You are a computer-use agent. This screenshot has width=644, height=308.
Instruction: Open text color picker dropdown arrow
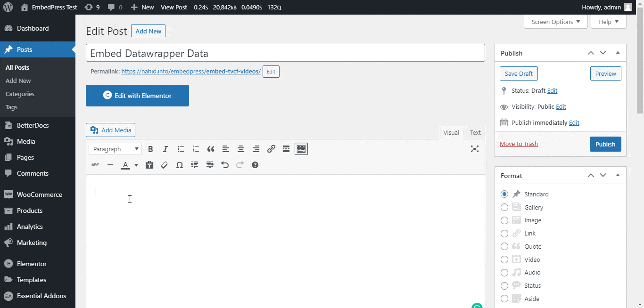pos(136,165)
